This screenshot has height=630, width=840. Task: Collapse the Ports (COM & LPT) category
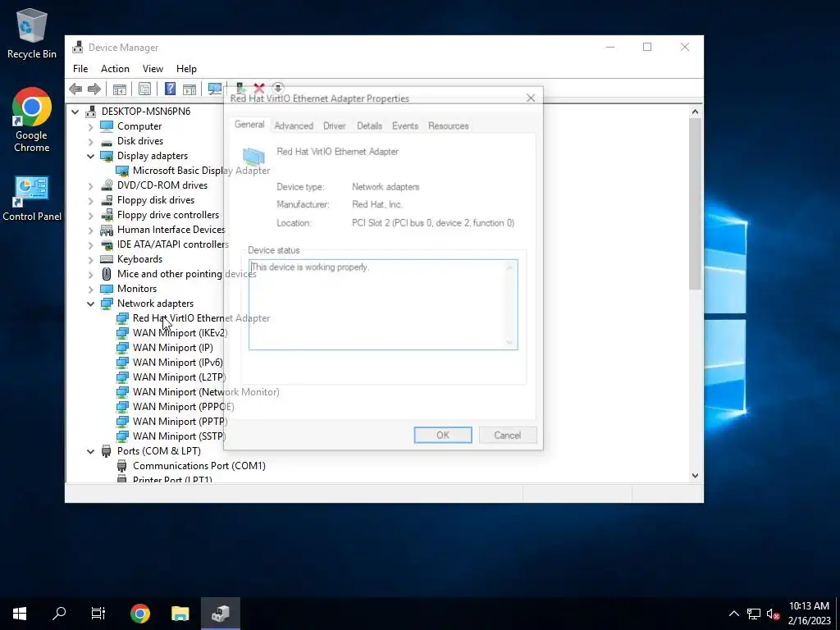(90, 451)
